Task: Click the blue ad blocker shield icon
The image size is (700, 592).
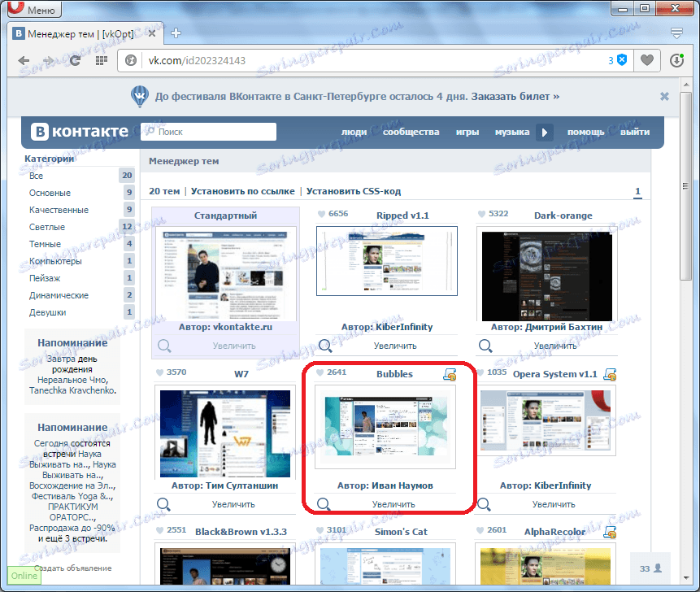Action: [x=622, y=60]
